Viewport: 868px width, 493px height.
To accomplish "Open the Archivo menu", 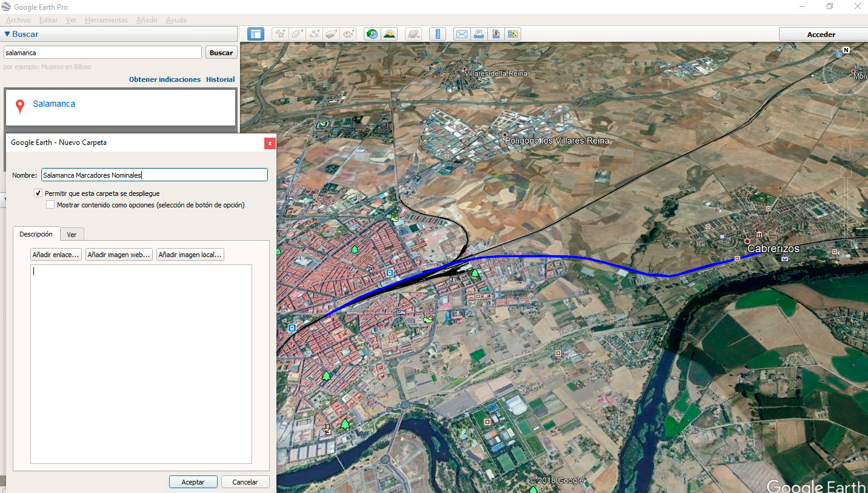I will (x=18, y=20).
